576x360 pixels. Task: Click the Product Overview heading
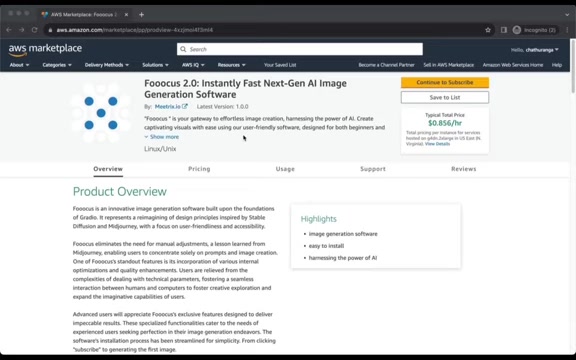[x=120, y=192]
